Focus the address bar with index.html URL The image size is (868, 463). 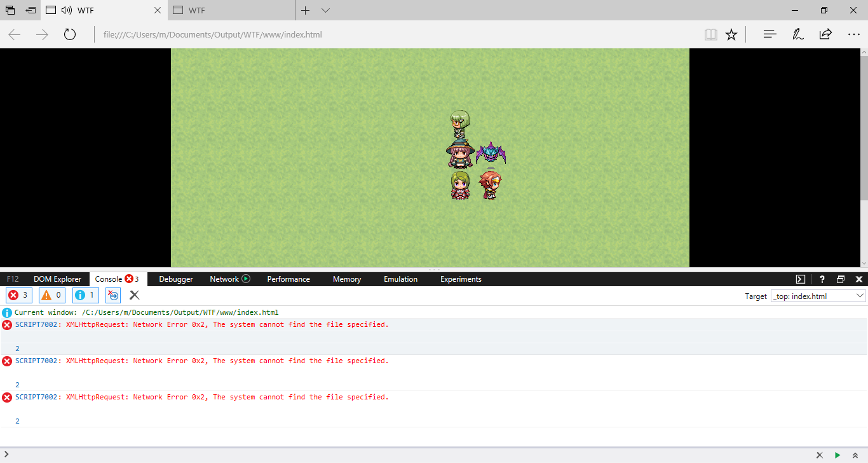pyautogui.click(x=394, y=34)
